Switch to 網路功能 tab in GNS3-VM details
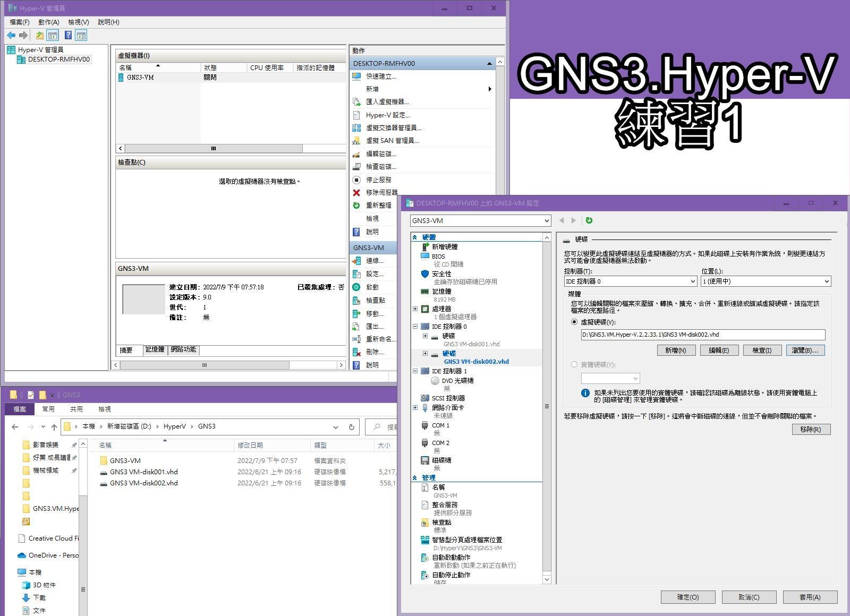Screen dimensions: 850x616 click(x=183, y=350)
